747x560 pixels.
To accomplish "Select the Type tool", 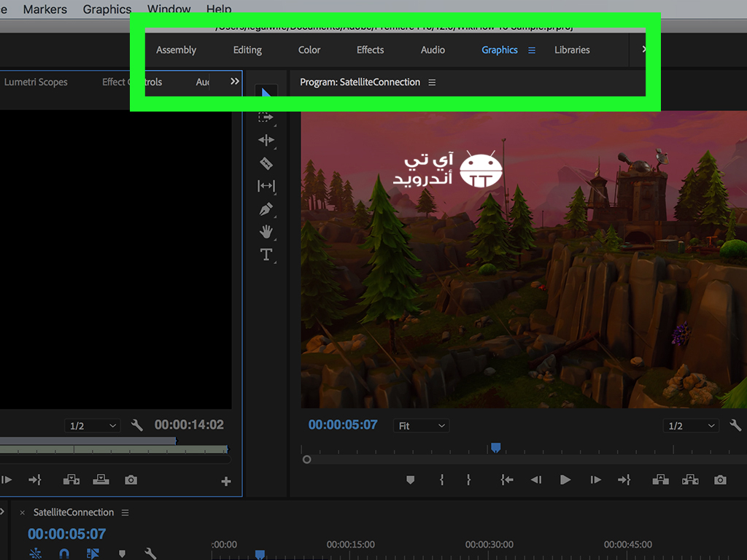I will 266,254.
